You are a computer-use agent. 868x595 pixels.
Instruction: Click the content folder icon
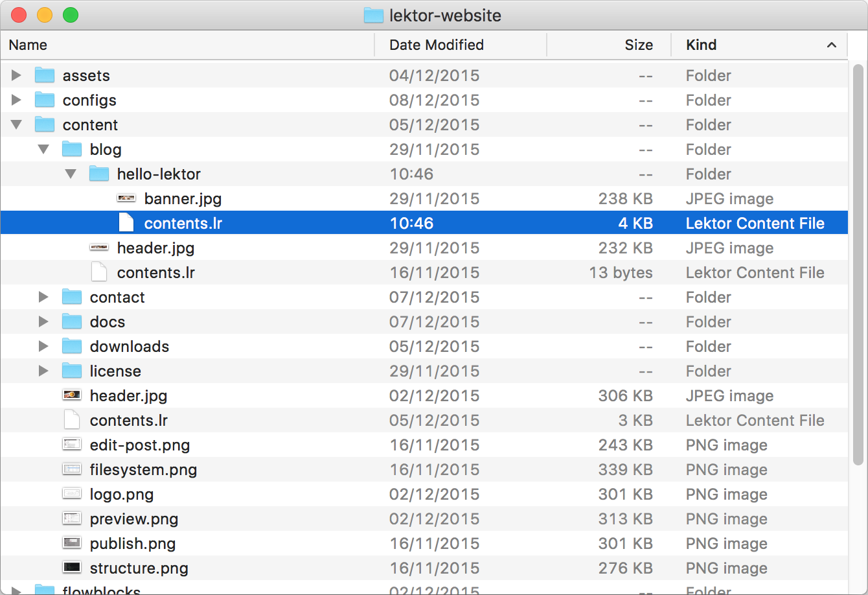pyautogui.click(x=45, y=124)
